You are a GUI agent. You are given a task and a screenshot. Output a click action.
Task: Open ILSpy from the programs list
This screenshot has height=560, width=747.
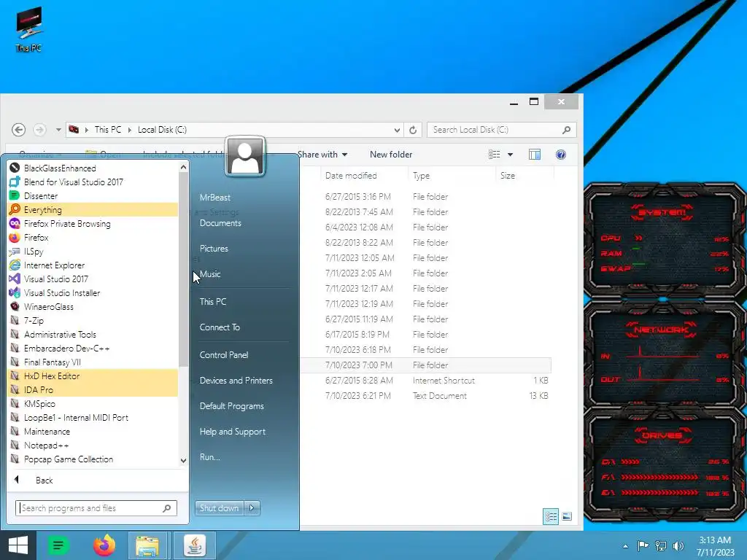pos(93,251)
